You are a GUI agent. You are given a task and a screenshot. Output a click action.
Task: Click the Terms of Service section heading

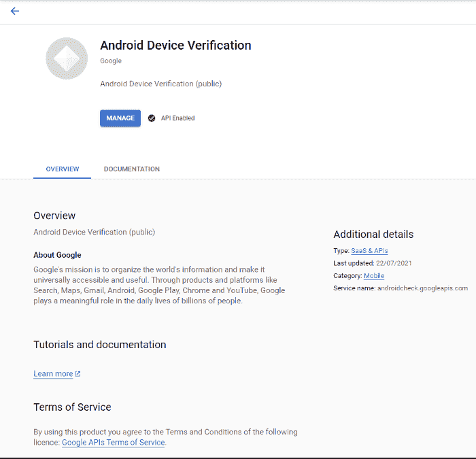pos(72,407)
